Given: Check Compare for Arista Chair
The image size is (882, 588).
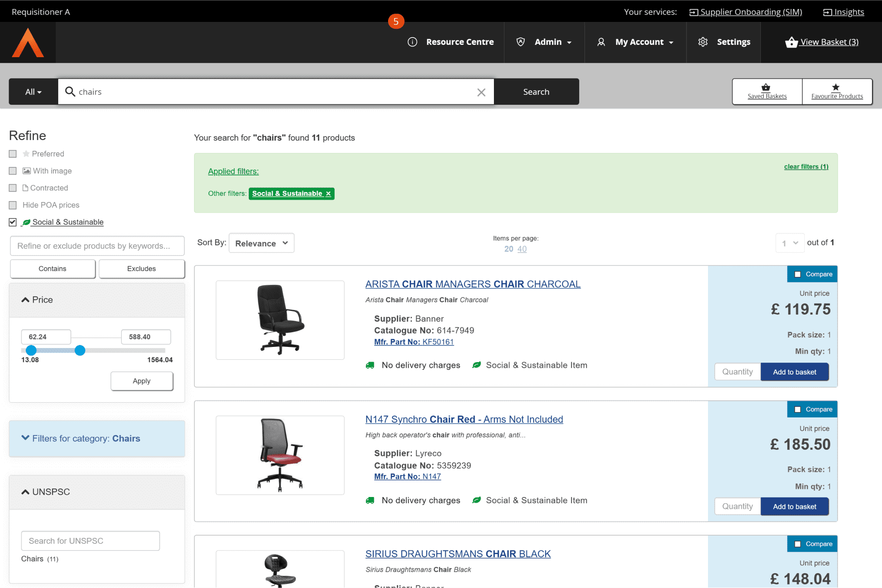Looking at the screenshot, I should coord(797,274).
